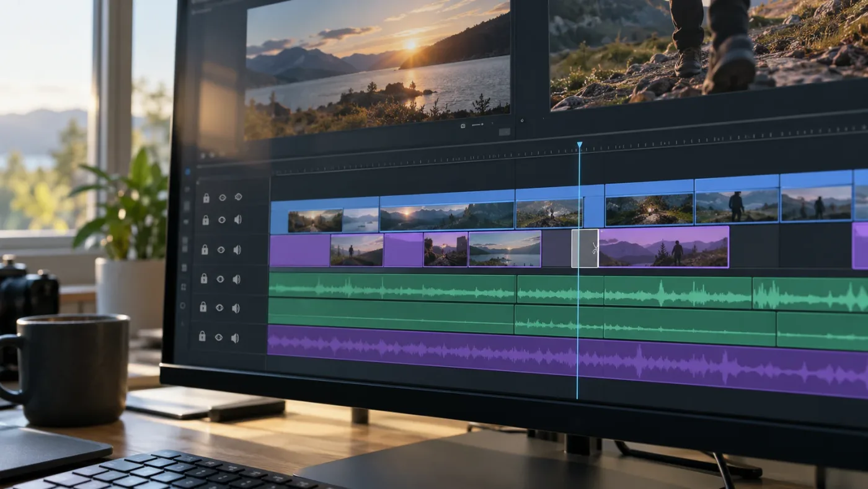Toggle eye icon for the purple video track
Image resolution: width=868 pixels, height=489 pixels.
221,249
